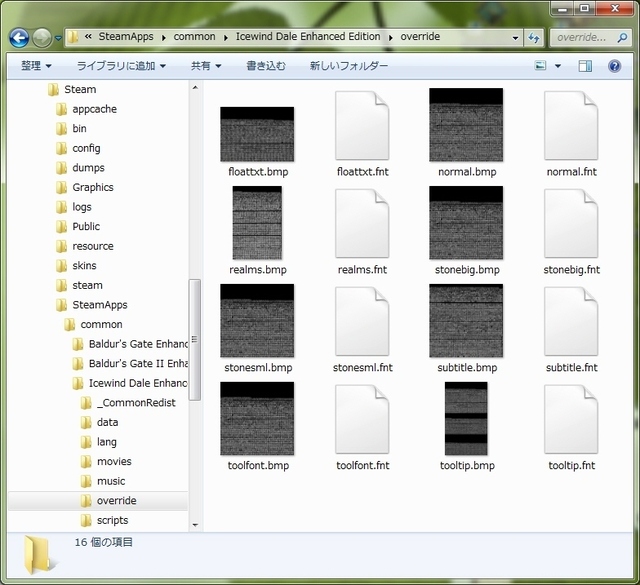Open the help question mark icon
640x585 pixels.
click(x=612, y=66)
